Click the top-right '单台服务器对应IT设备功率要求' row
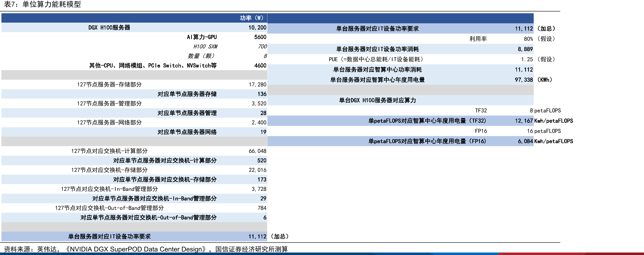Image resolution: width=644 pixels, height=255 pixels. 400,28
